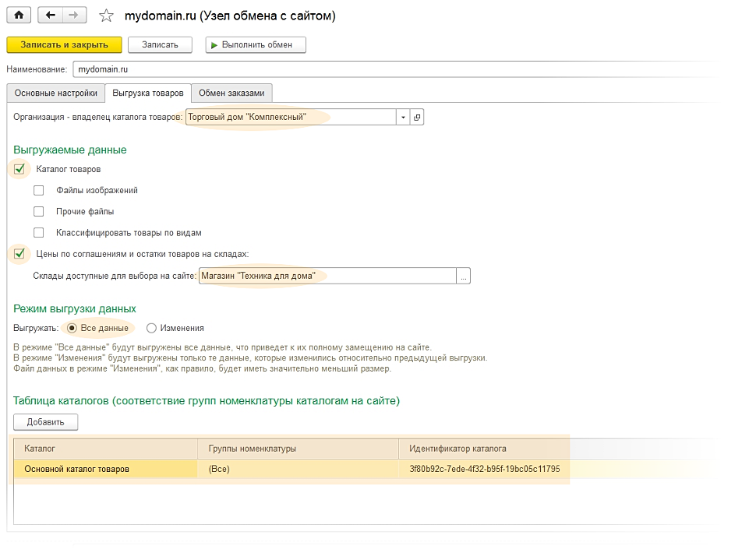This screenshot has width=749, height=560.
Task: Enable the Прочие файлы checkbox
Action: pos(39,211)
